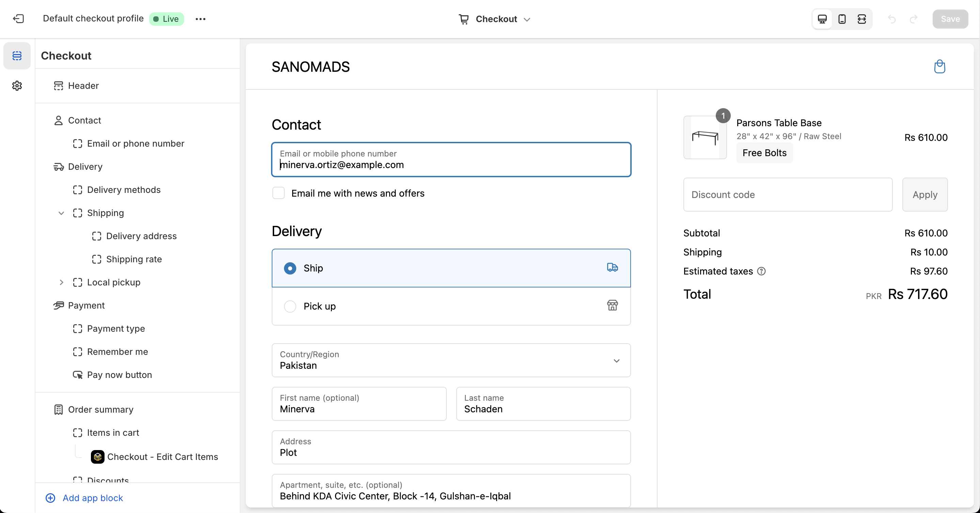Click the Discount code input field

pos(788,195)
